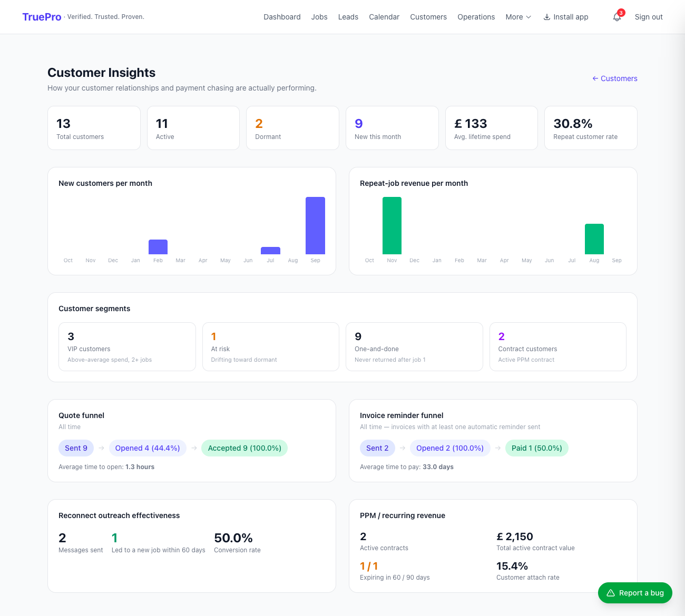
Task: Click the 50.0% Conversion rate value
Action: (233, 538)
